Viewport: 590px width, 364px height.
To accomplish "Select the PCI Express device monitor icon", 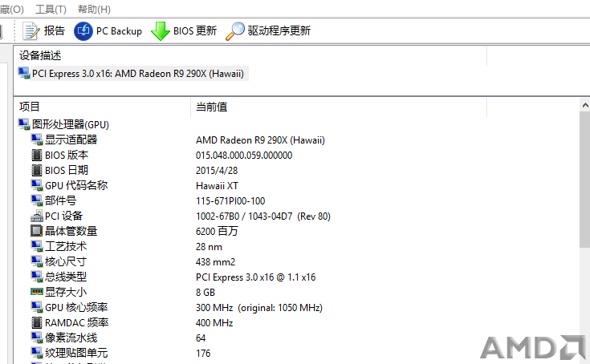I will (x=24, y=73).
